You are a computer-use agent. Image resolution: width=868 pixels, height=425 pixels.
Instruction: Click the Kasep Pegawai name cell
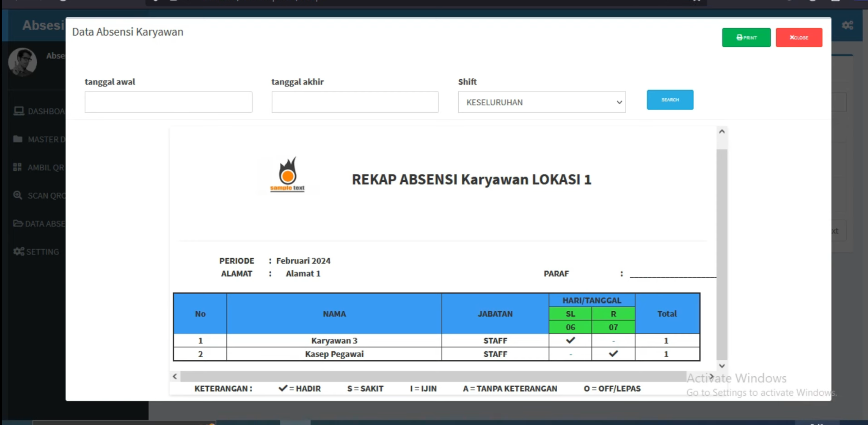334,354
